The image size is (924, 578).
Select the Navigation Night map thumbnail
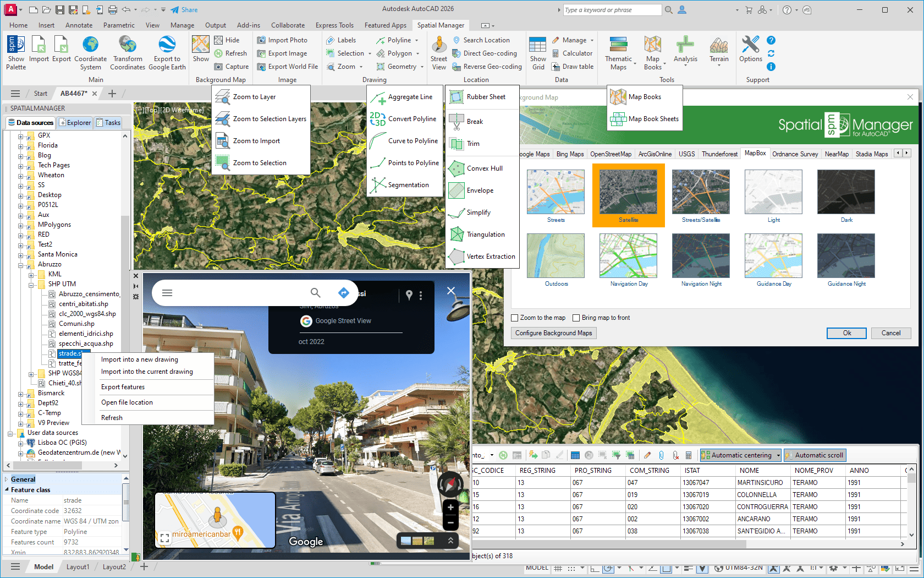[x=701, y=256]
